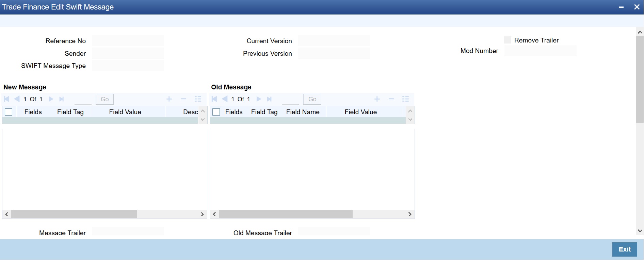
Task: Click Field Tag column header in New Message
Action: click(70, 112)
